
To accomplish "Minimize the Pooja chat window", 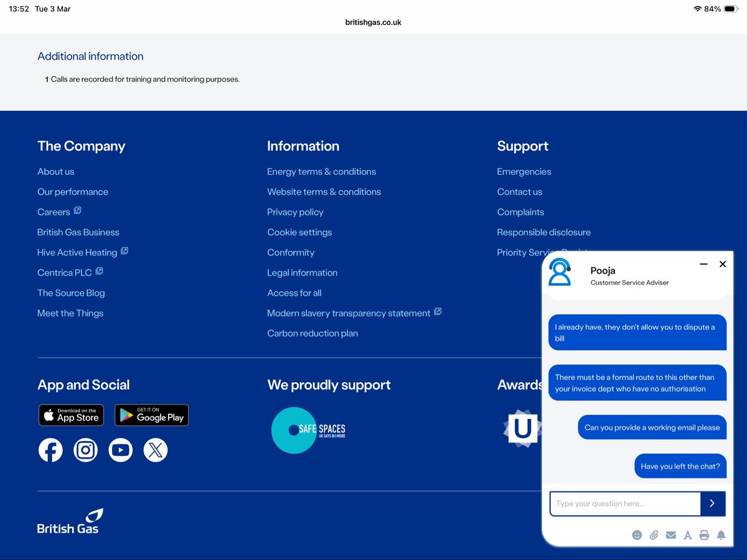I will (x=703, y=264).
